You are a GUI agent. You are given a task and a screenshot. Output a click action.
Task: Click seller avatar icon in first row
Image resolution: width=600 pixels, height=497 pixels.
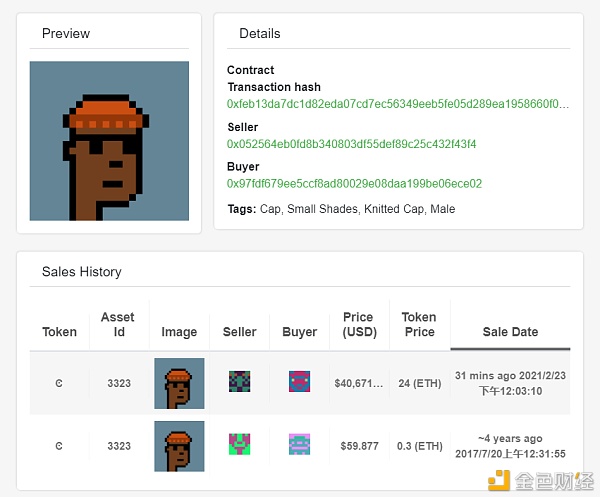[239, 382]
